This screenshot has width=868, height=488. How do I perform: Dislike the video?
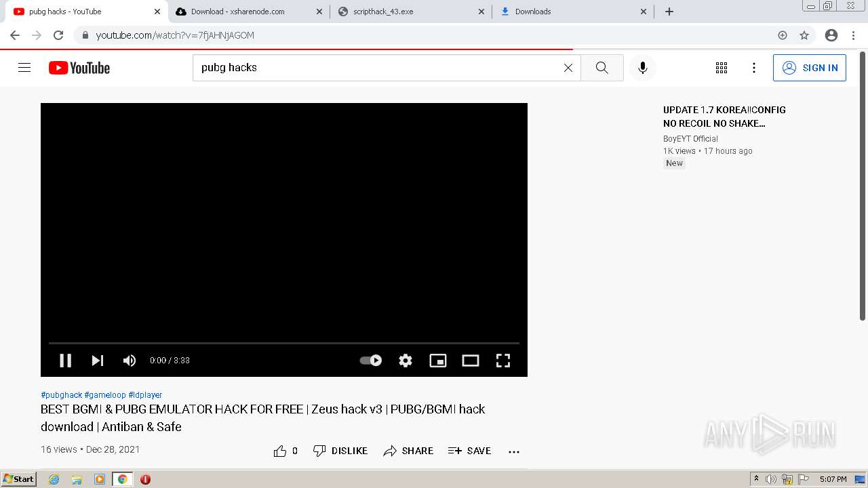(x=340, y=451)
